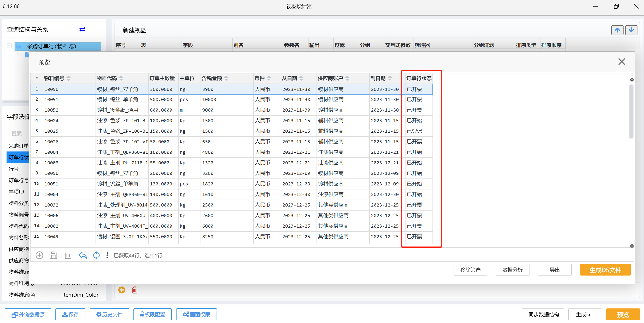644x323 pixels.
Task: Click the preview table vertical scrollbar thumb
Action: 631,111
